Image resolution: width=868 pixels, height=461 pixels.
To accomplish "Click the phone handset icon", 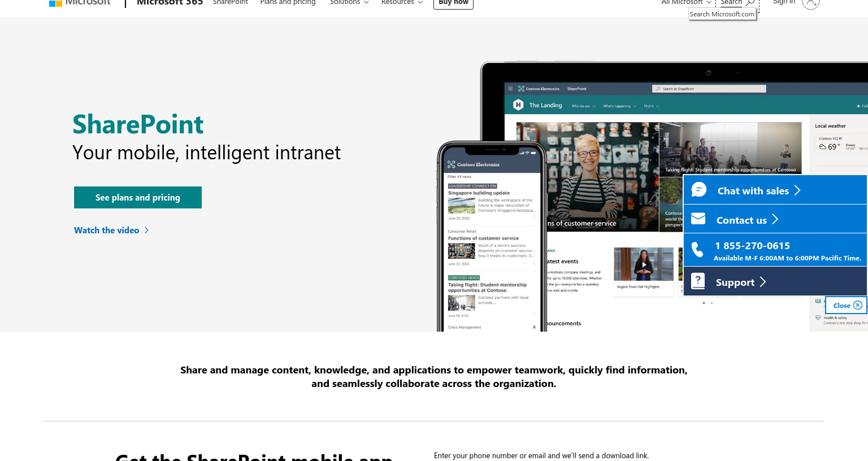I will pyautogui.click(x=698, y=250).
